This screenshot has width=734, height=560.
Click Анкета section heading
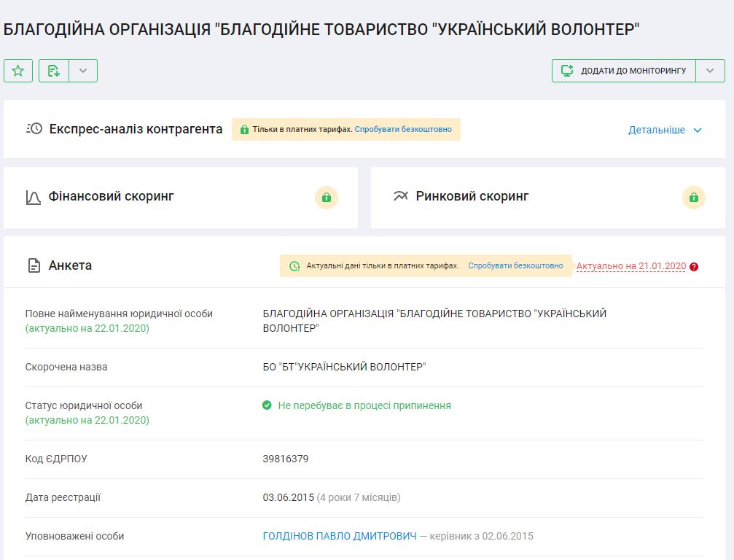[x=70, y=265]
